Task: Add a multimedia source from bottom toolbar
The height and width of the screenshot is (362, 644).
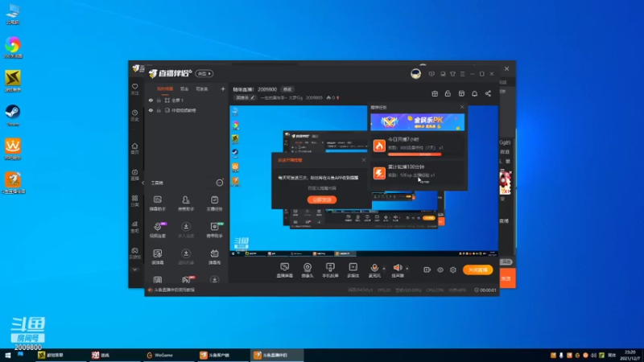Action: click(x=353, y=270)
